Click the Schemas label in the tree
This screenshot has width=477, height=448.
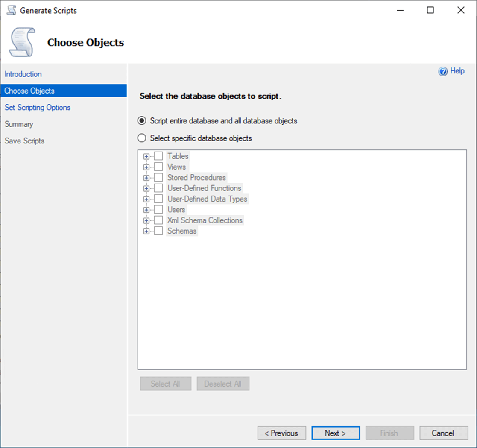tap(182, 231)
